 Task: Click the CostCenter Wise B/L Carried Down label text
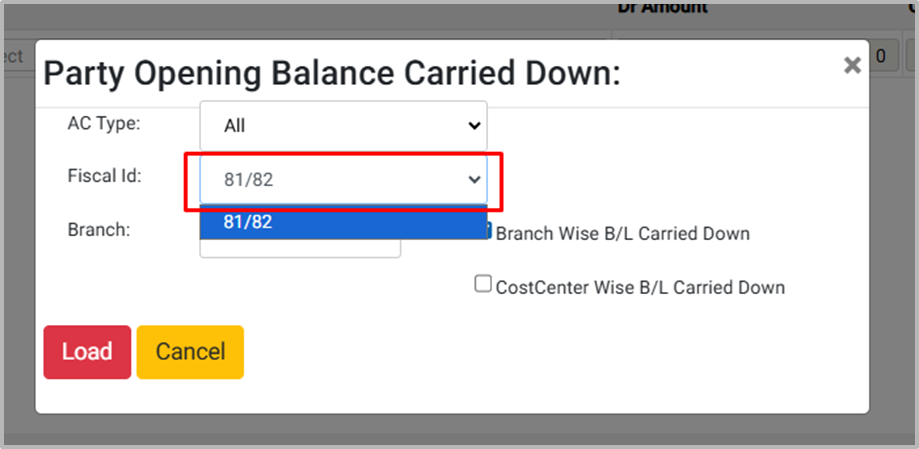640,288
